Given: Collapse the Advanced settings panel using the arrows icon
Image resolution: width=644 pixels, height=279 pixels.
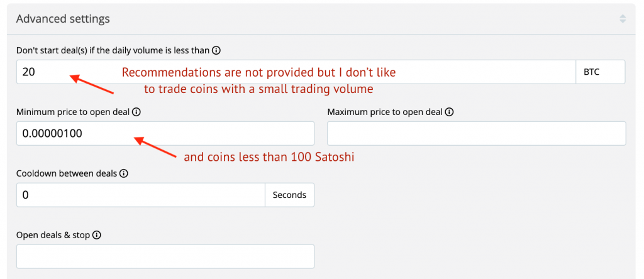Looking at the screenshot, I should (623, 19).
